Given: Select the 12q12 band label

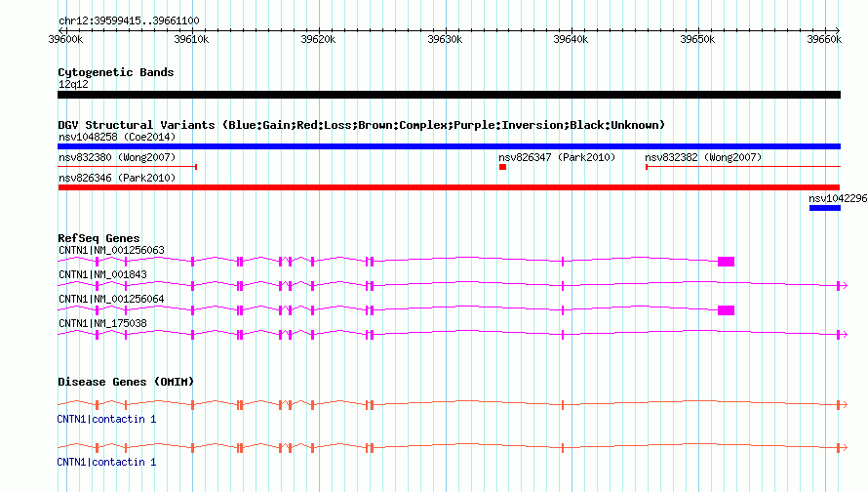Looking at the screenshot, I should click(x=73, y=84).
